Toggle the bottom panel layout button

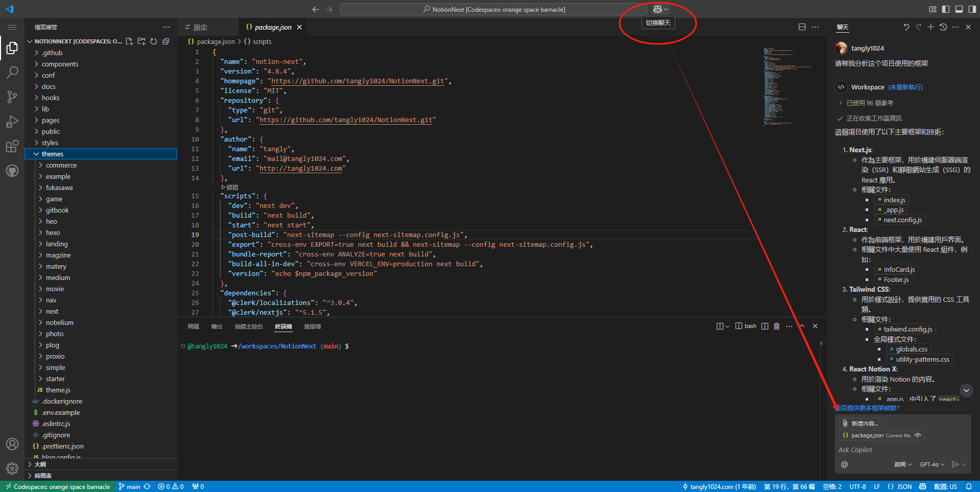coord(959,9)
